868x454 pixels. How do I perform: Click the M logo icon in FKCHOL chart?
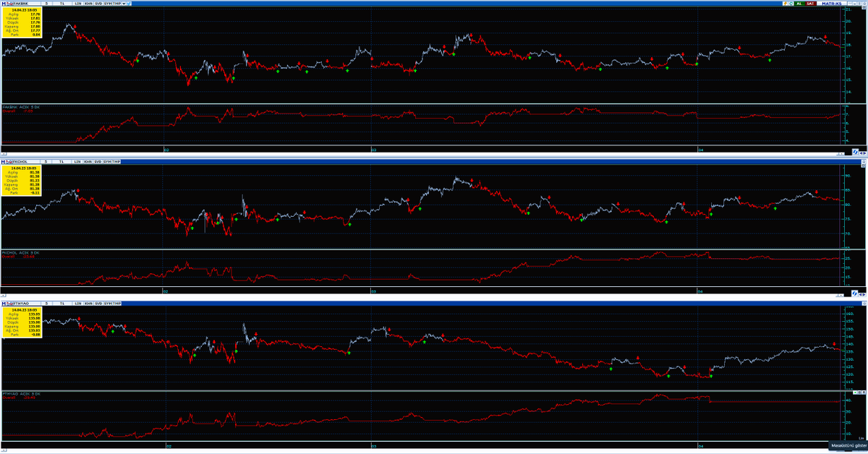click(x=4, y=161)
